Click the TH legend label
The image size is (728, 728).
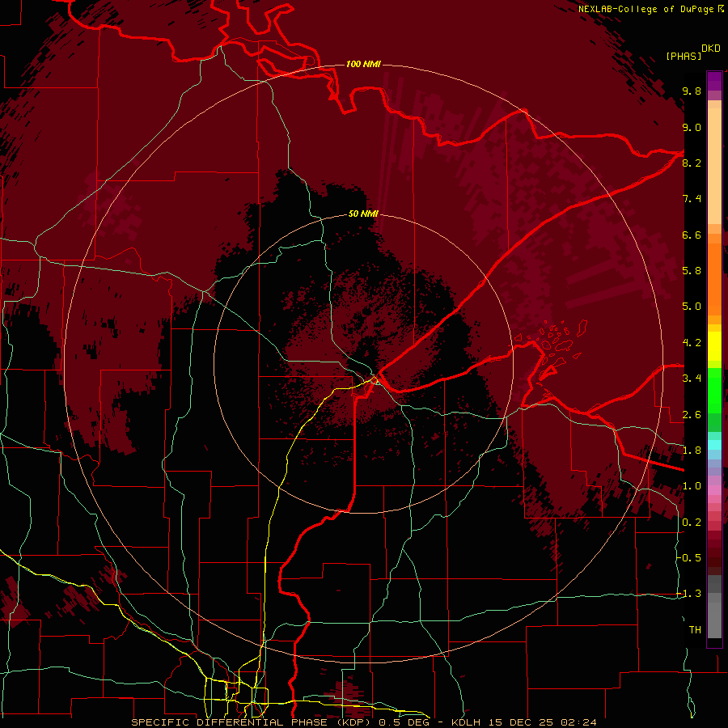tap(695, 630)
